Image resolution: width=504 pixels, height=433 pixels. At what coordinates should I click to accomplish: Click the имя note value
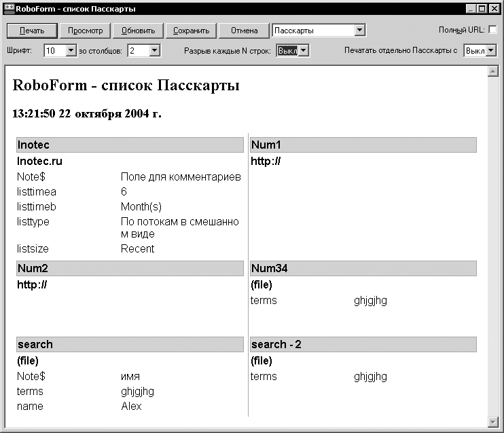pos(130,377)
